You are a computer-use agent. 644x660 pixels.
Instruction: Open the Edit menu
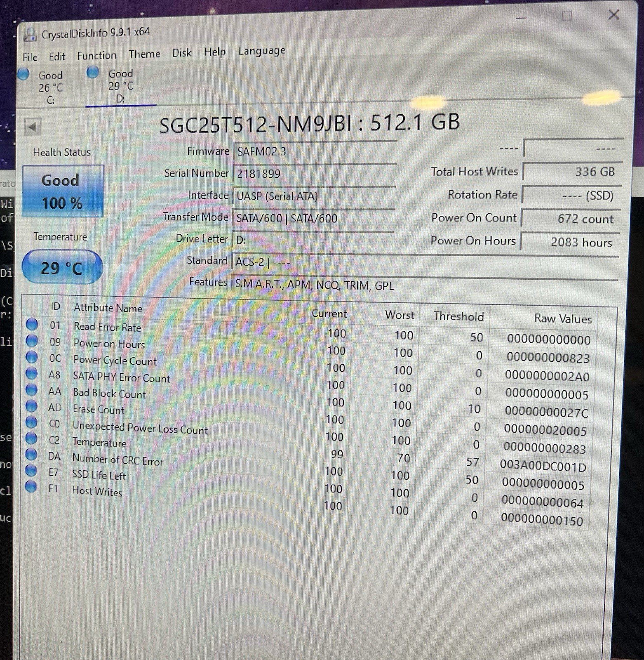point(57,57)
